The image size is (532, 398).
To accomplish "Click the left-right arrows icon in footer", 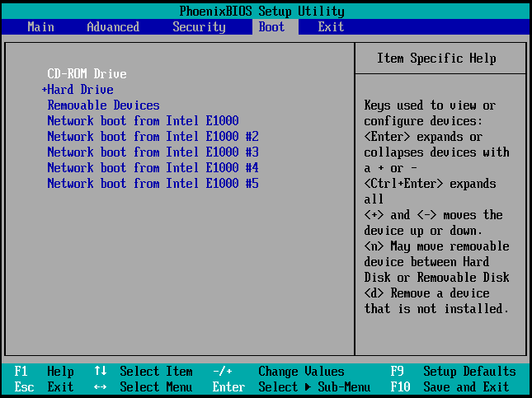I will (x=101, y=386).
